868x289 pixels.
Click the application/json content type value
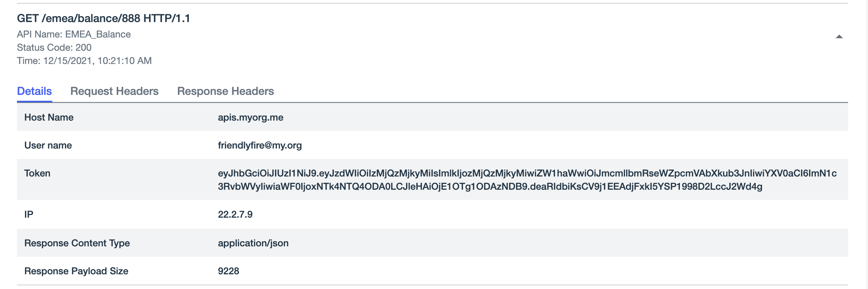253,243
